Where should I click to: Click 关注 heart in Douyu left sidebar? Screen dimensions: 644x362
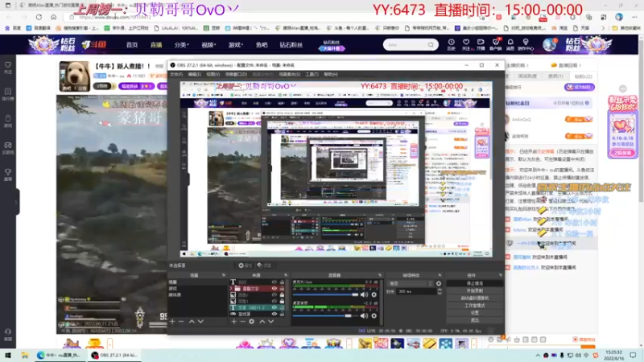(x=8, y=68)
